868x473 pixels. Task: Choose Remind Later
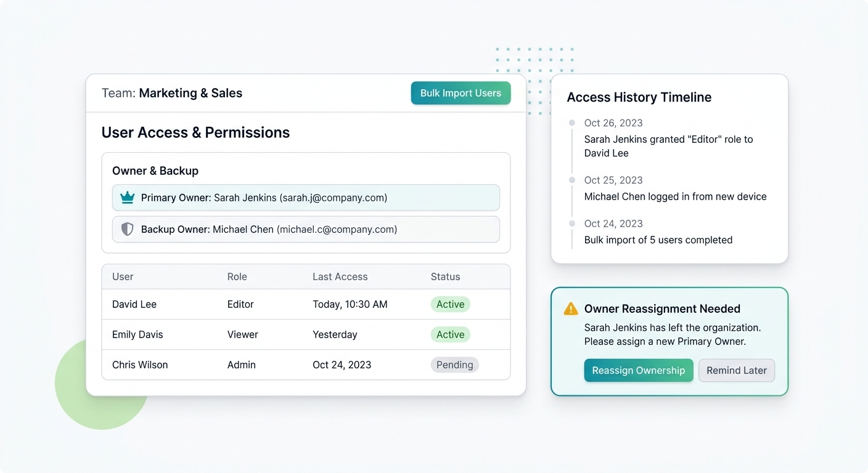coord(736,370)
